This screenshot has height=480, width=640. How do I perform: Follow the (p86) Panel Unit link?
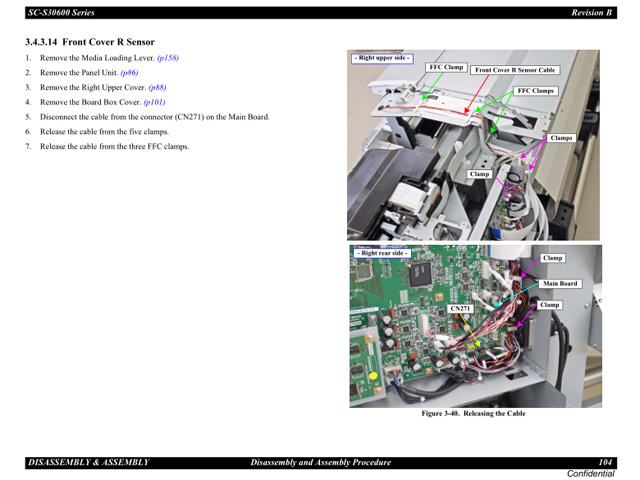coord(129,73)
